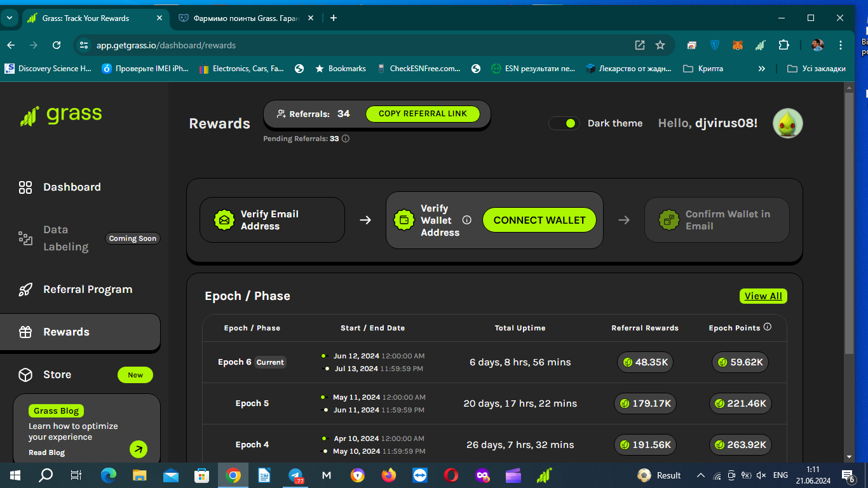The width and height of the screenshot is (868, 488).
Task: Open the Grass extension in Chrome toolbar
Action: (760, 45)
